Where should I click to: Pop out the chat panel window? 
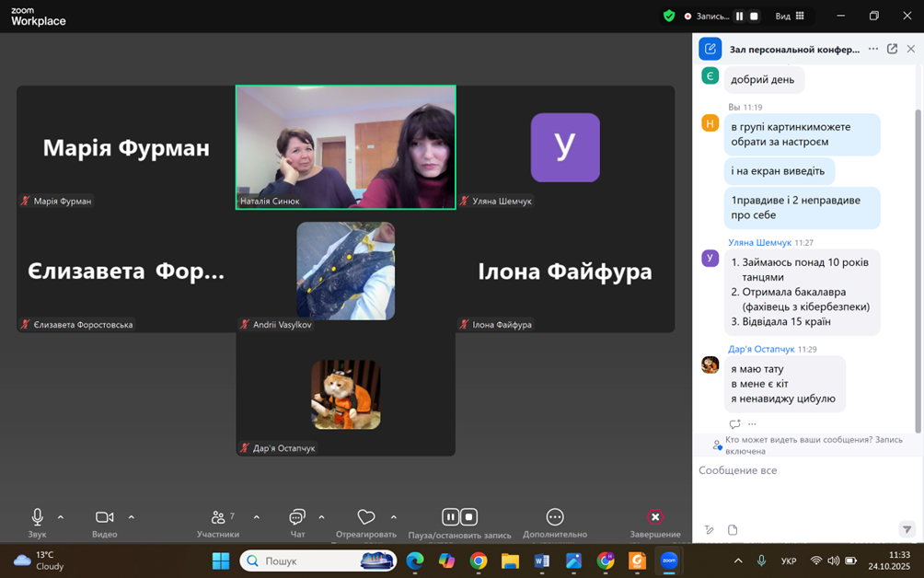(892, 49)
